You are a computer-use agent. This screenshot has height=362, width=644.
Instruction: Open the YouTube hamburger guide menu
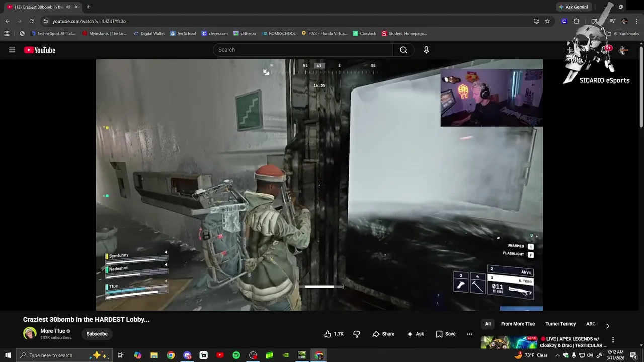coord(12,50)
